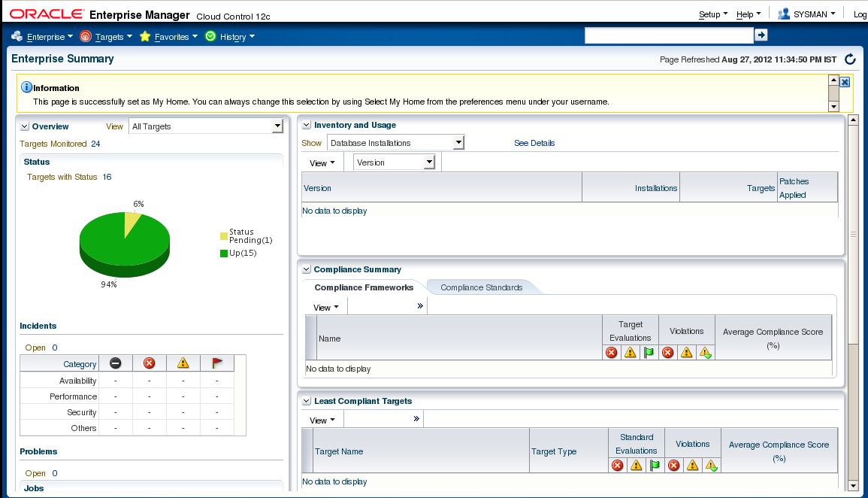
Task: Collapse the Overview section
Action: [25, 126]
